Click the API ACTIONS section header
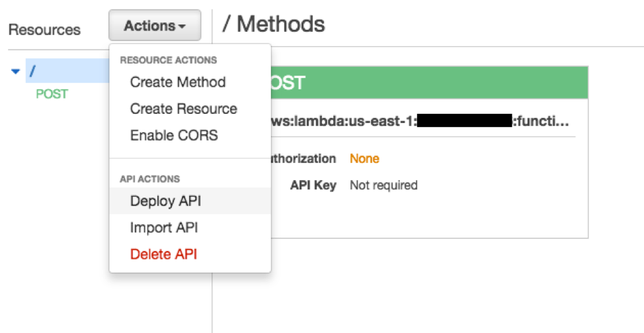644x333 pixels. [x=149, y=179]
